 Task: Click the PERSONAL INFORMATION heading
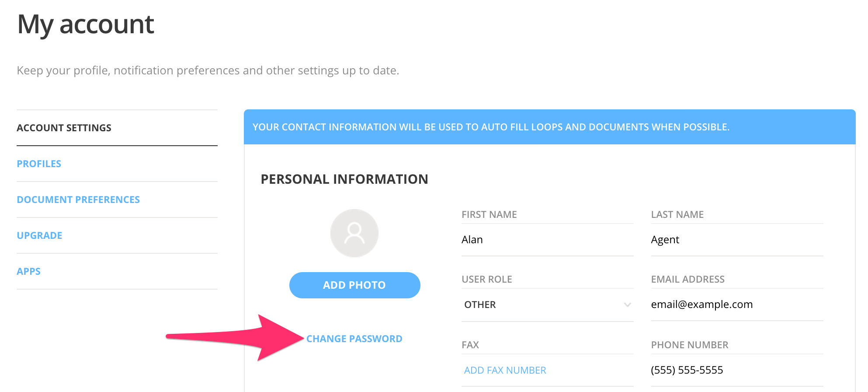(344, 178)
